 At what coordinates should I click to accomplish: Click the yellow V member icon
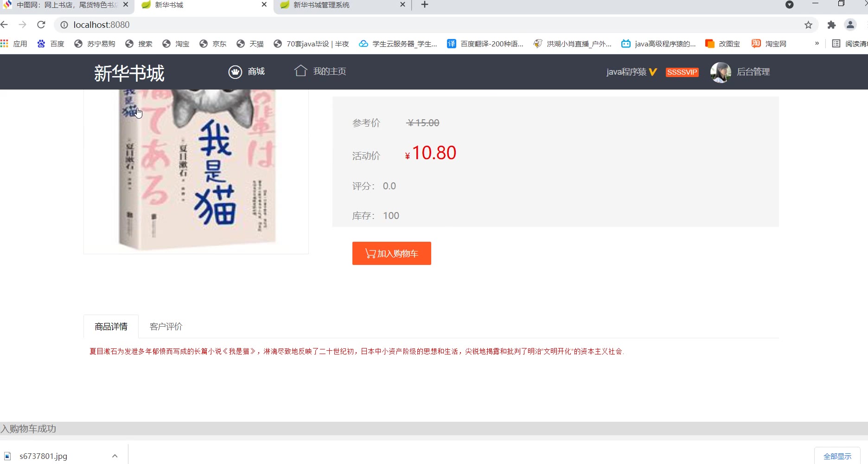pyautogui.click(x=653, y=72)
